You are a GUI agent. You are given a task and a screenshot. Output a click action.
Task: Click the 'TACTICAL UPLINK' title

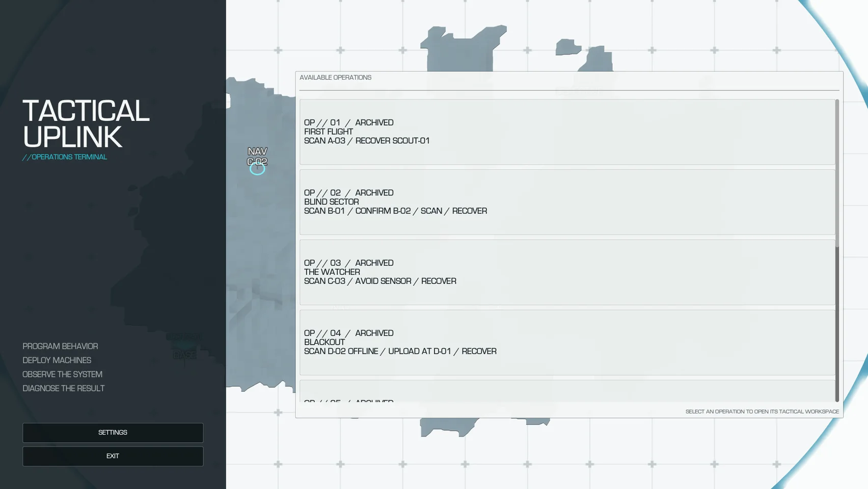pyautogui.click(x=86, y=124)
